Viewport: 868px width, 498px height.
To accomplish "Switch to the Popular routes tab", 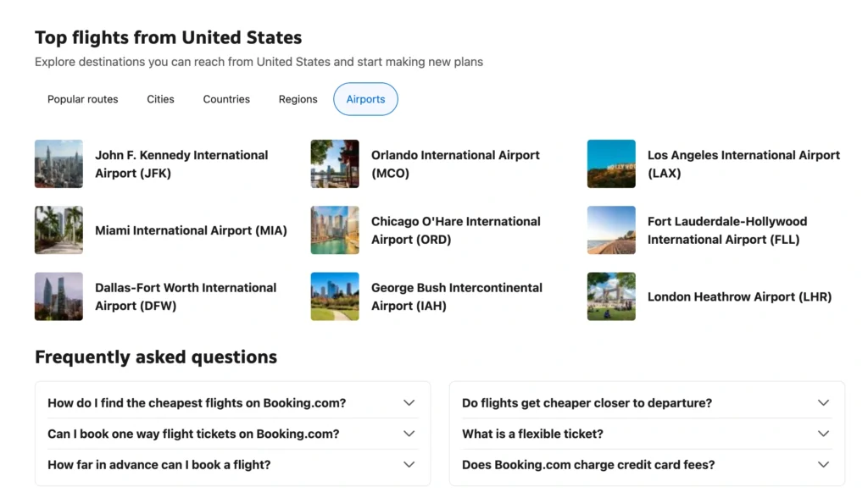I will coord(83,99).
